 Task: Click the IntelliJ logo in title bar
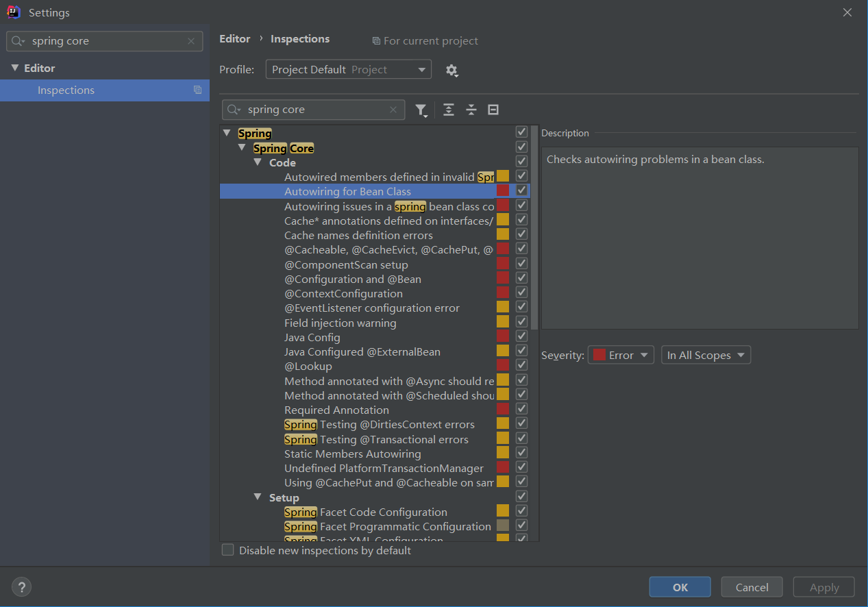(13, 12)
